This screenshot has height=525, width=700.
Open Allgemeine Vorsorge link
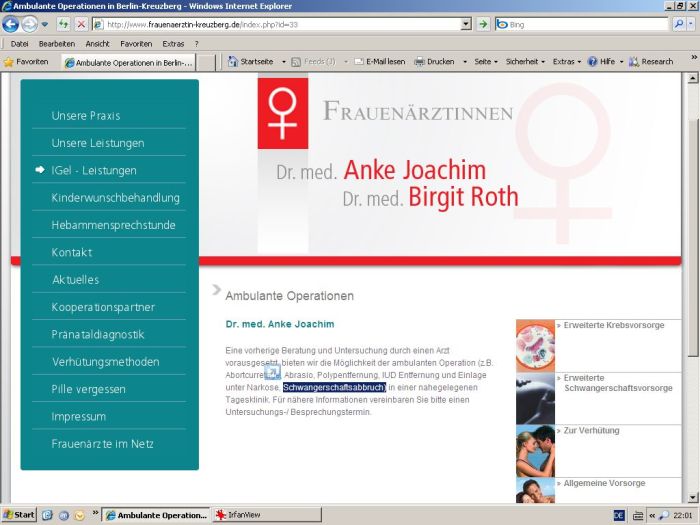coord(604,483)
